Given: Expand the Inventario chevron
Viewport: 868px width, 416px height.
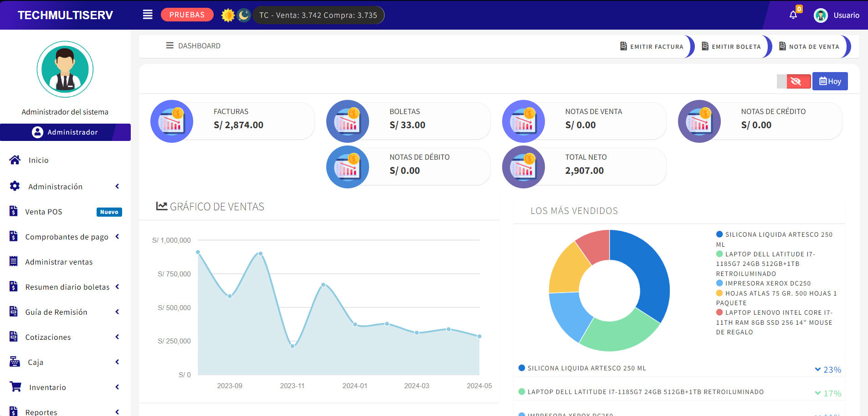Looking at the screenshot, I should [x=117, y=387].
